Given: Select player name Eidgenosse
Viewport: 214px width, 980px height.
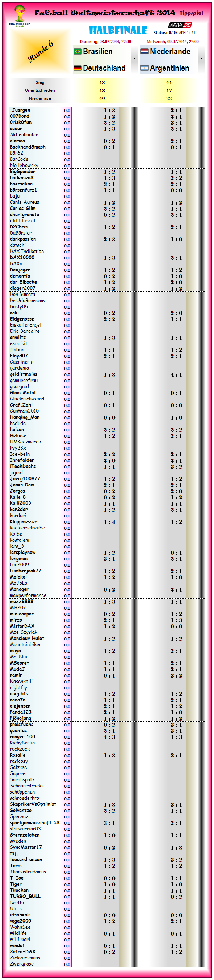Looking at the screenshot, I should point(22,319).
